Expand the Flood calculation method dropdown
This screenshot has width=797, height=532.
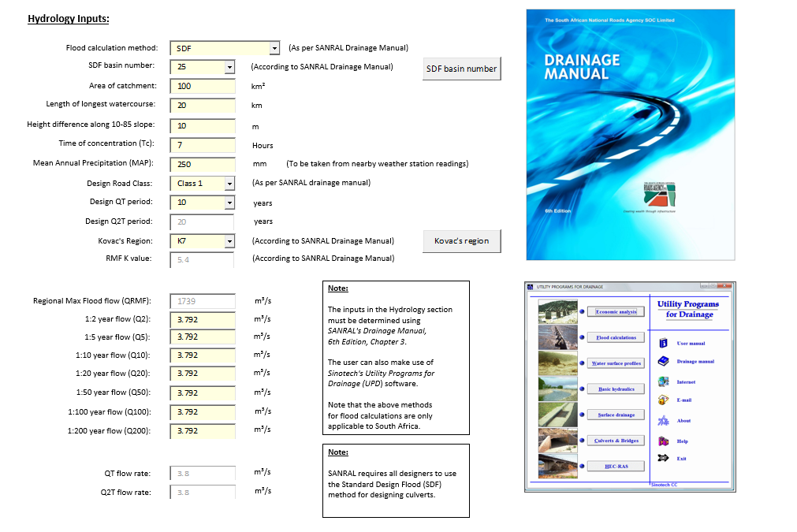[x=274, y=48]
